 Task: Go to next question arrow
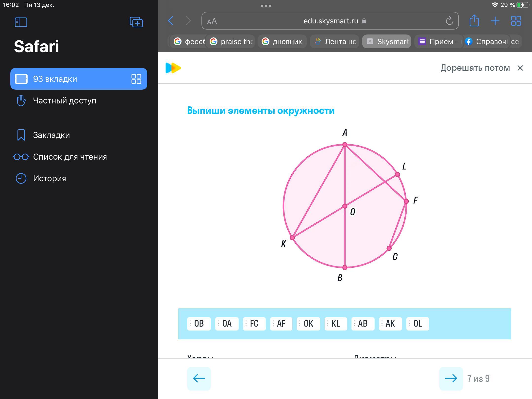pos(451,378)
